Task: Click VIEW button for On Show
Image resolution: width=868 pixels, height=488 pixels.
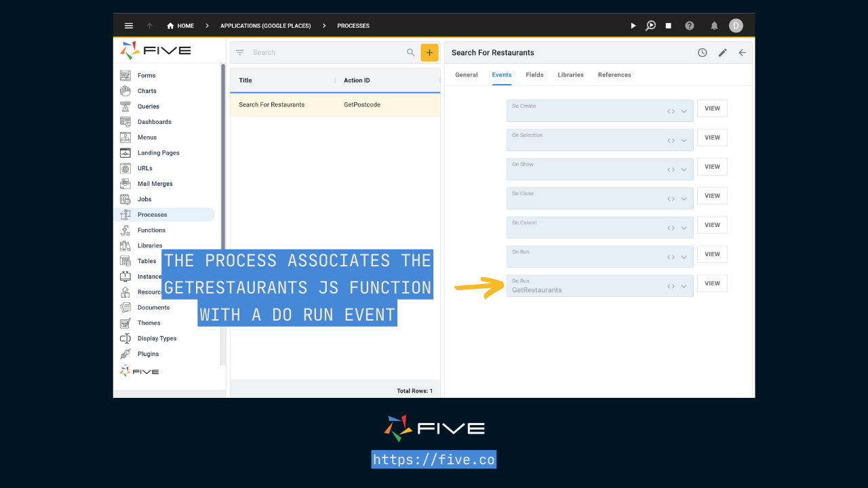Action: point(712,167)
